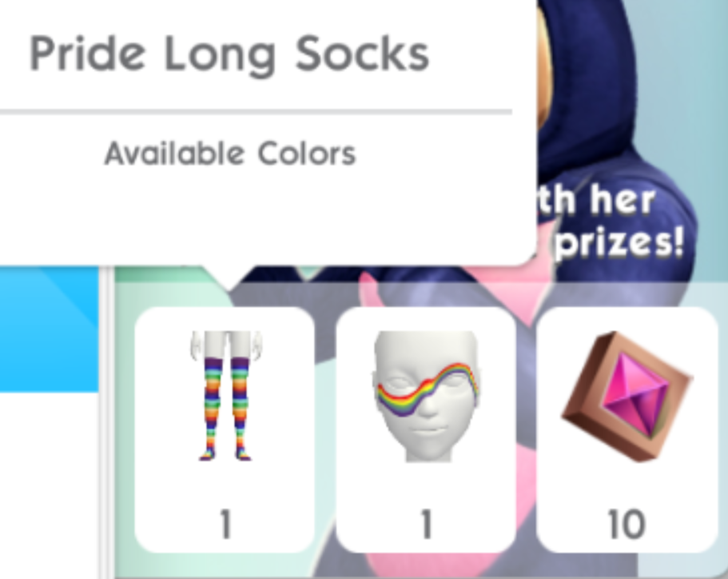Click the quantity 1 under face paint
This screenshot has height=579, width=728.
[x=427, y=524]
